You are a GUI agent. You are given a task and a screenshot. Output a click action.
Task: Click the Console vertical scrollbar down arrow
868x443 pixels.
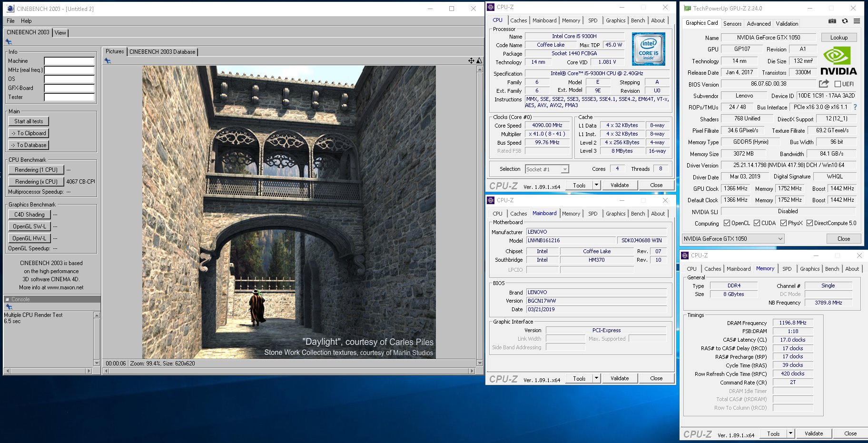click(x=97, y=363)
